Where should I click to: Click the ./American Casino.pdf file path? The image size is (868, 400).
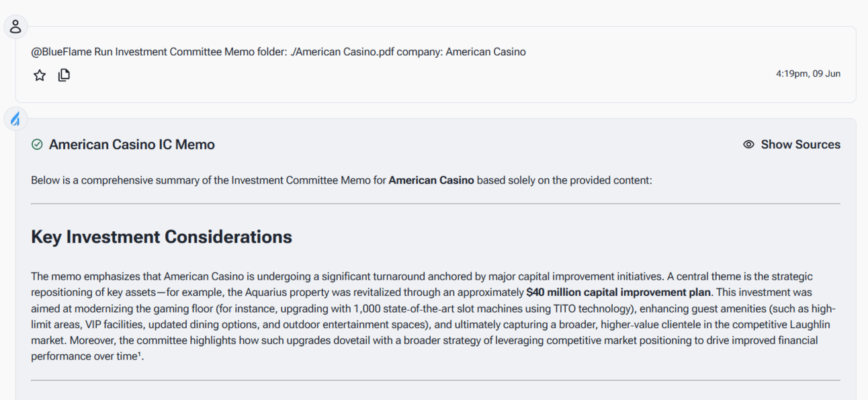pyautogui.click(x=342, y=52)
